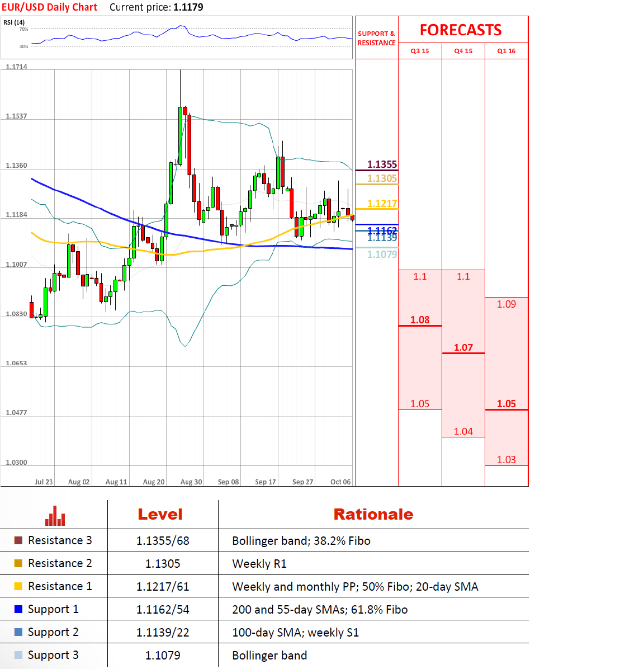Image resolution: width=644 pixels, height=669 pixels.
Task: Click the Q3 15 median forecast 1.08
Action: [x=420, y=319]
